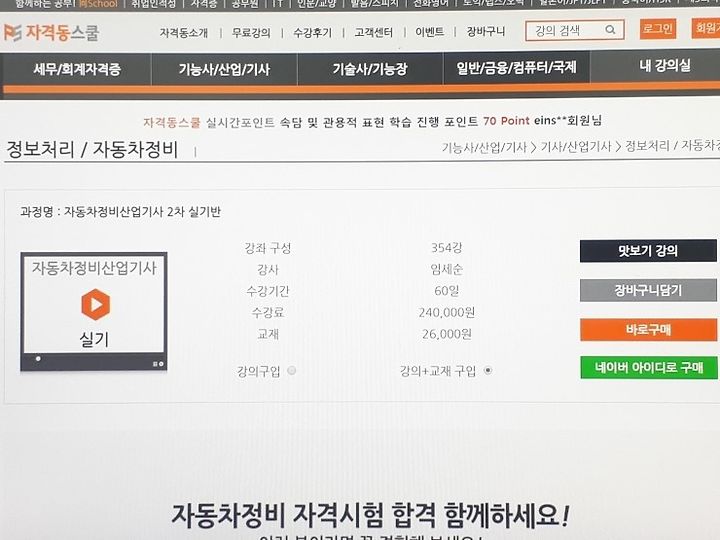Click the 자동차정비 자격시험 합격 함께하세요 headline
The width and height of the screenshot is (720, 540).
[370, 515]
